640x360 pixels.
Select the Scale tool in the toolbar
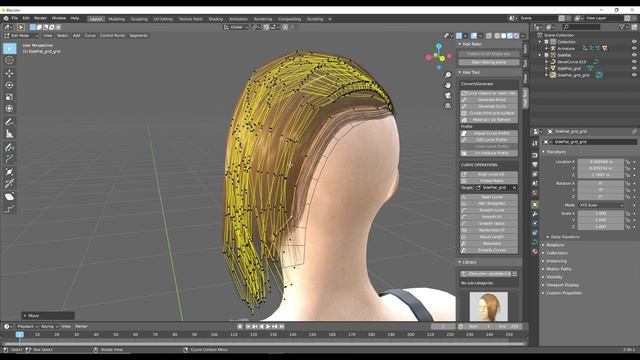pyautogui.click(x=9, y=97)
